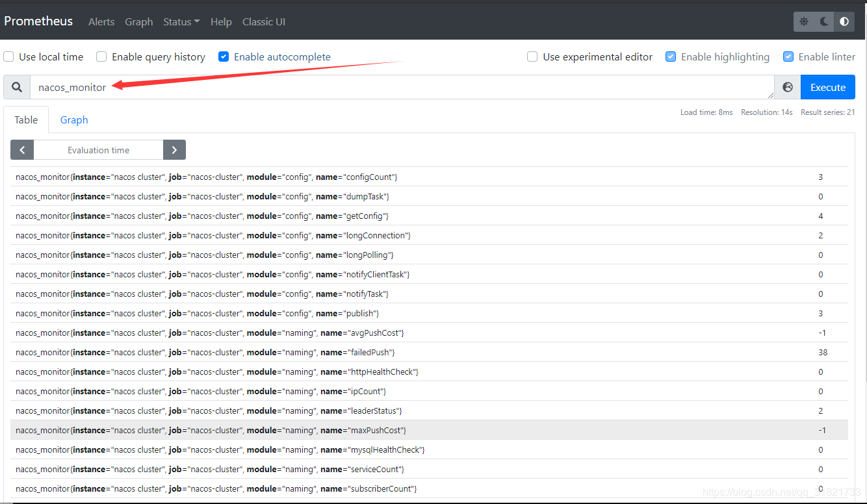Click the failedPush metric row
The image size is (867, 504).
coord(429,352)
